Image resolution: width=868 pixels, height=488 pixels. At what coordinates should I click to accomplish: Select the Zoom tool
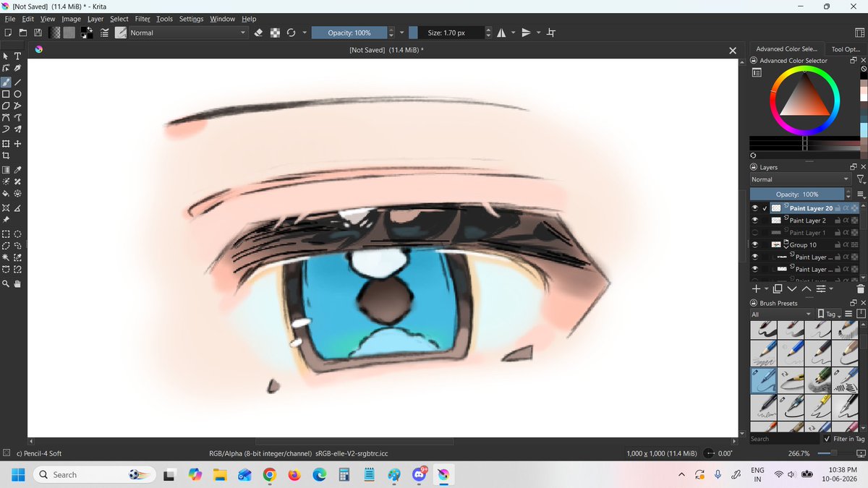[6, 284]
